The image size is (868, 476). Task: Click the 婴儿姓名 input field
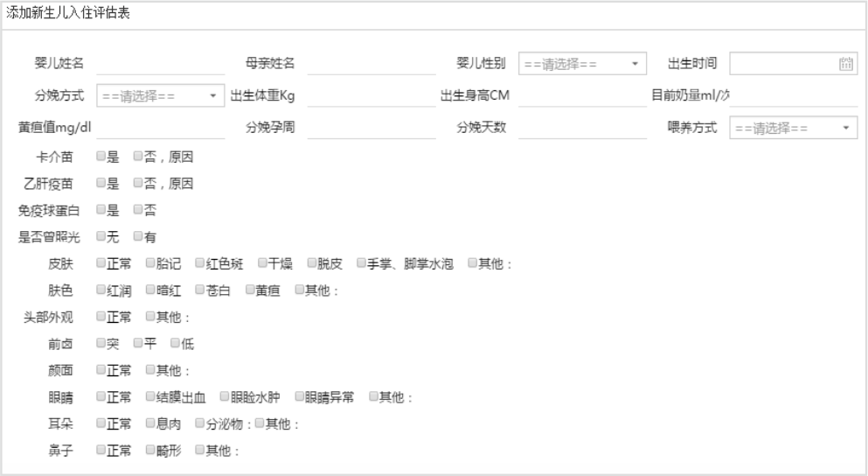(160, 63)
